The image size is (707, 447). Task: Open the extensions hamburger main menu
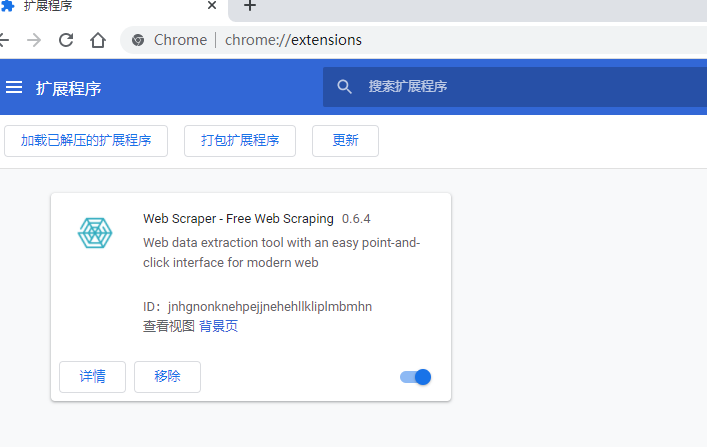coord(14,87)
